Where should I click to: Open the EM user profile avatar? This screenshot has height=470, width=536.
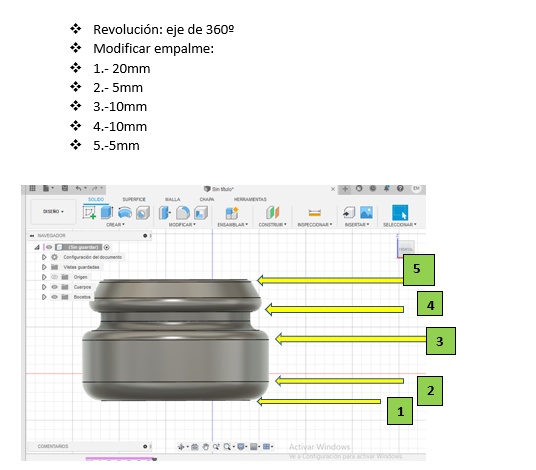(x=416, y=188)
